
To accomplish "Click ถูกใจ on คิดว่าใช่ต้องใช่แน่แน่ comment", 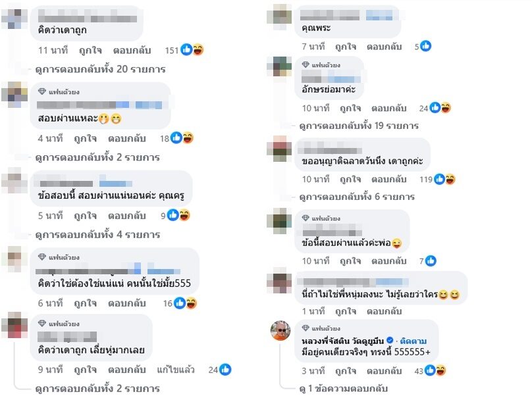I will click(x=85, y=303).
